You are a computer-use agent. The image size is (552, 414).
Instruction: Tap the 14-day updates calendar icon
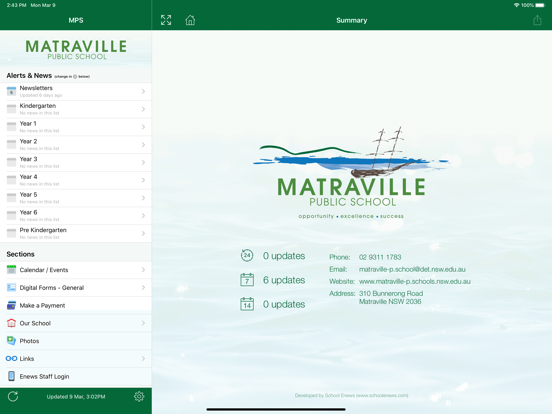[247, 304]
